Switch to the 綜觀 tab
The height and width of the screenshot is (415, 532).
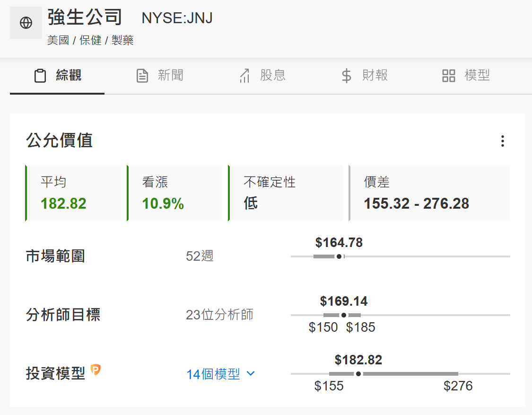57,75
